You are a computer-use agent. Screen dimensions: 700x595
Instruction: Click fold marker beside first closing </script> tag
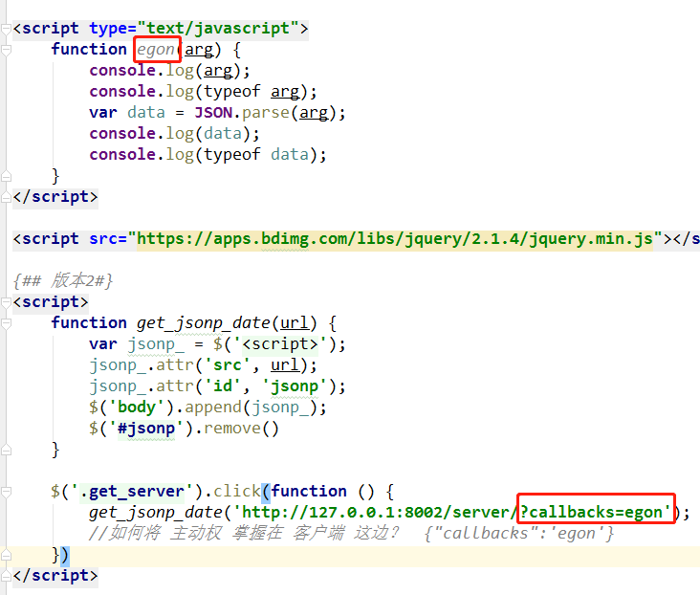click(x=6, y=197)
